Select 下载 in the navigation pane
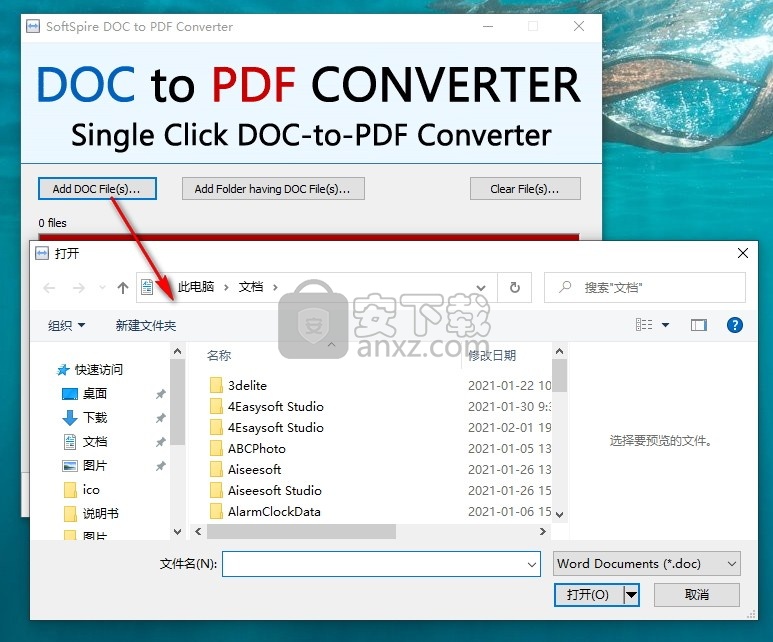773x642 pixels. coord(84,418)
